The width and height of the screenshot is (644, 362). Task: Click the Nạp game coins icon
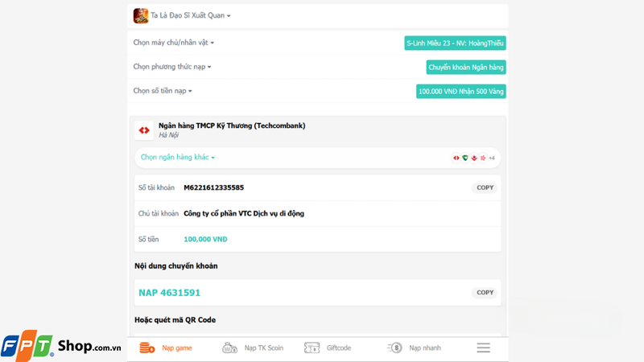(147, 348)
